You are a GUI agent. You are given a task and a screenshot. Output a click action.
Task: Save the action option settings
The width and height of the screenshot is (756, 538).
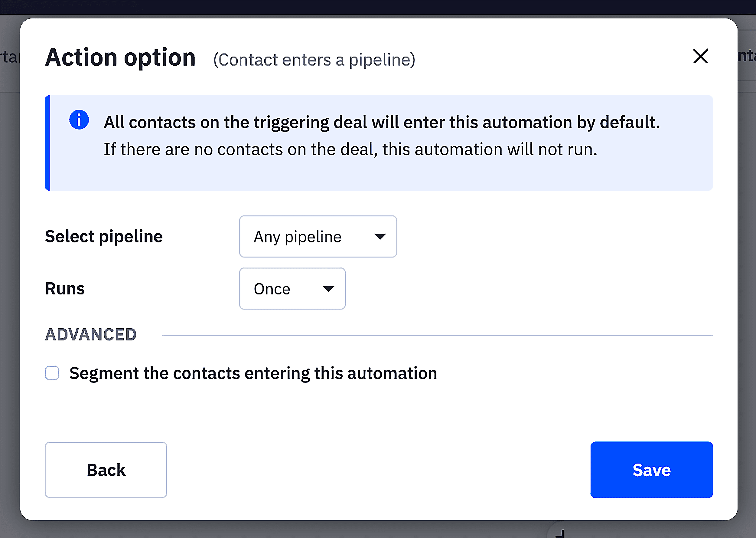tap(651, 470)
